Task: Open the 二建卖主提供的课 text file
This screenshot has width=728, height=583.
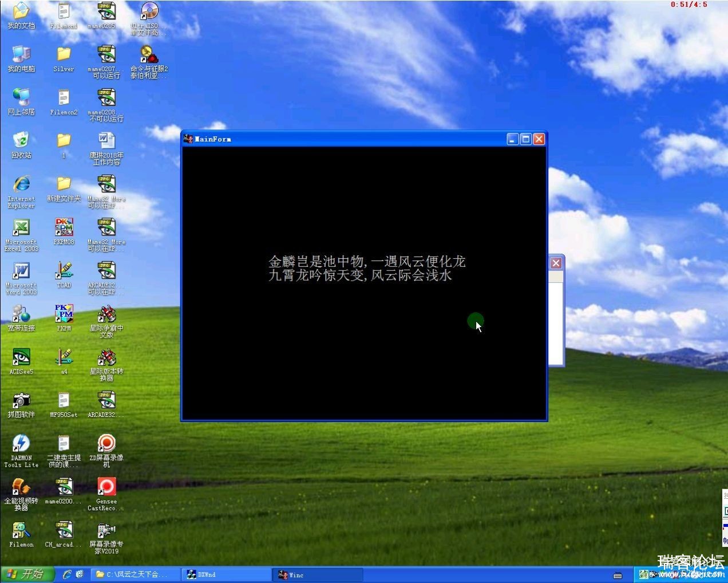Action: pos(64,451)
